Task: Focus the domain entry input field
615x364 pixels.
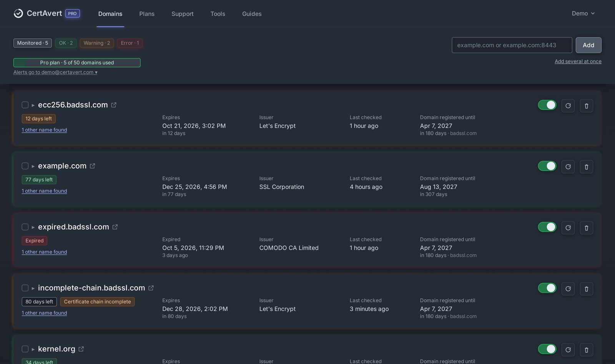Action: coord(512,45)
